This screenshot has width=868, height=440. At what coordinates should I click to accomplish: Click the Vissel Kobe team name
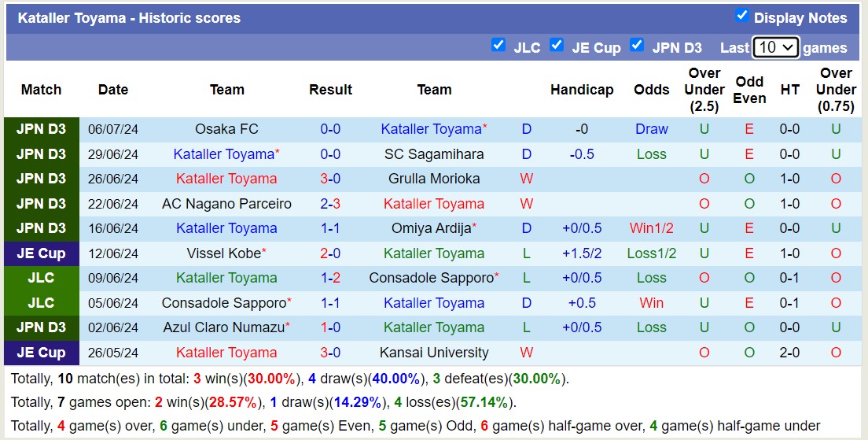point(223,253)
